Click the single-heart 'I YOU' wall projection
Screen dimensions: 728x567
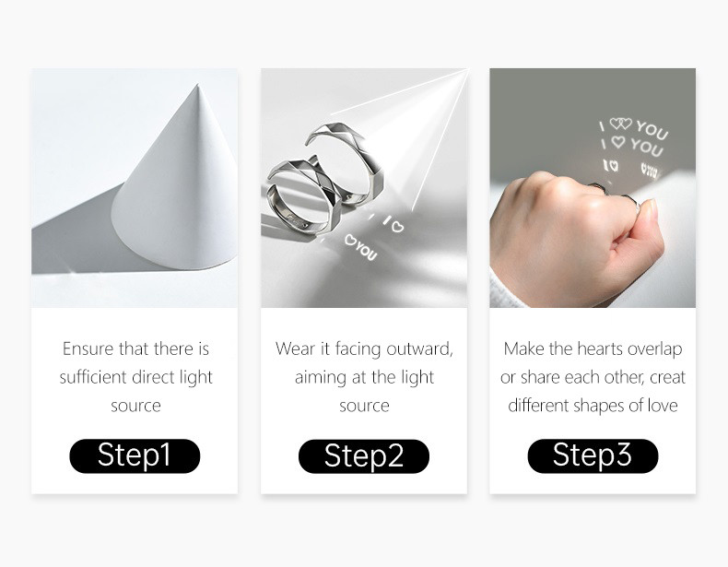click(x=632, y=146)
